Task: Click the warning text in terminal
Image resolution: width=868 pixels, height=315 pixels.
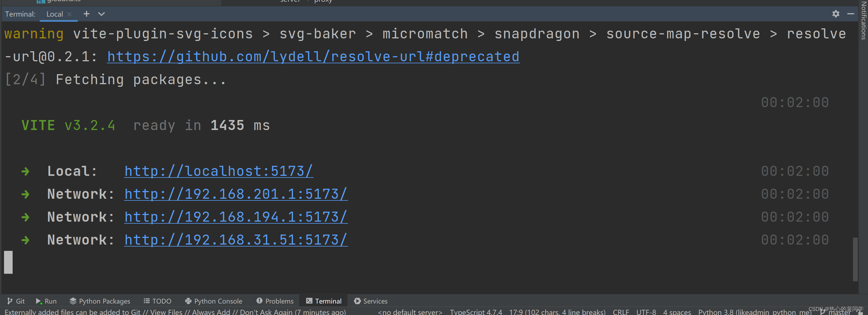Action: (34, 34)
